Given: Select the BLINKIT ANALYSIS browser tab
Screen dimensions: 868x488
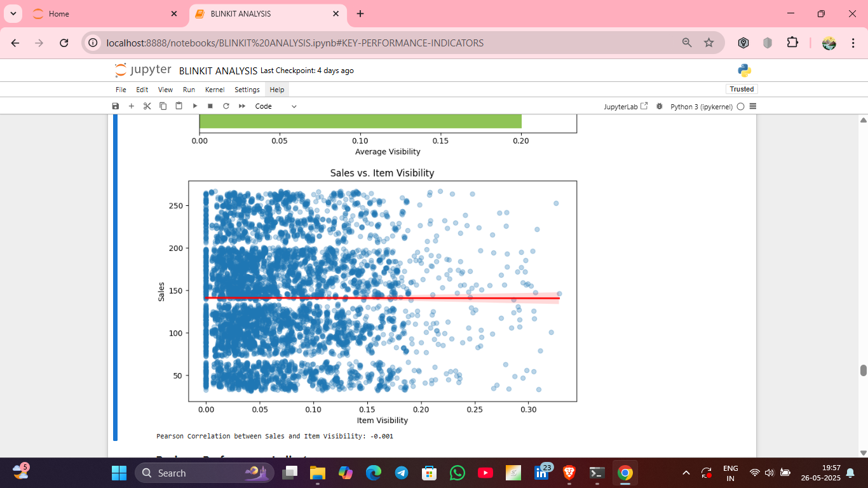Looking at the screenshot, I should tap(268, 13).
